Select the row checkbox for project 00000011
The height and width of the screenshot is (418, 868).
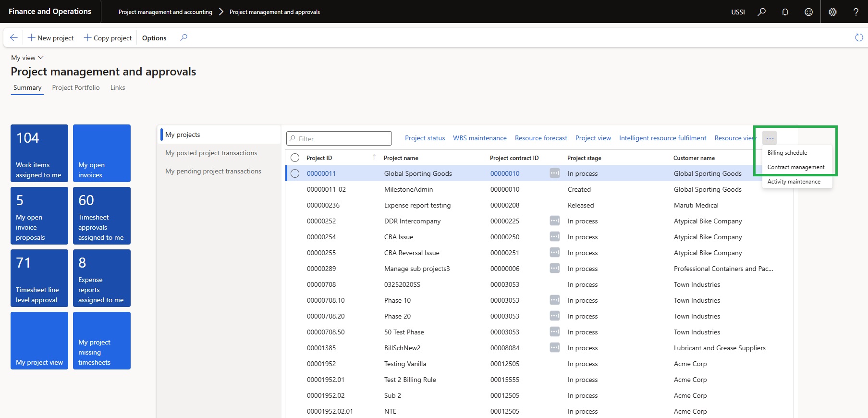pos(295,173)
